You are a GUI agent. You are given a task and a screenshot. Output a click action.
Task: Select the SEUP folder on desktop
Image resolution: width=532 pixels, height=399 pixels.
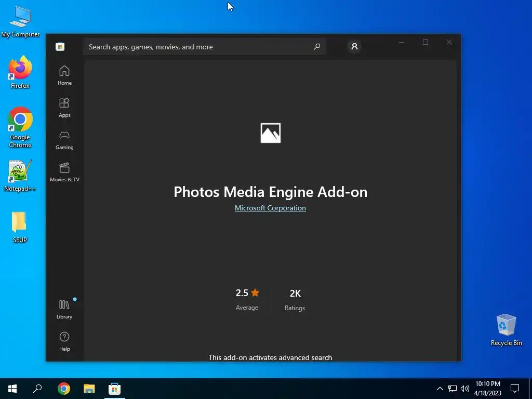click(20, 227)
